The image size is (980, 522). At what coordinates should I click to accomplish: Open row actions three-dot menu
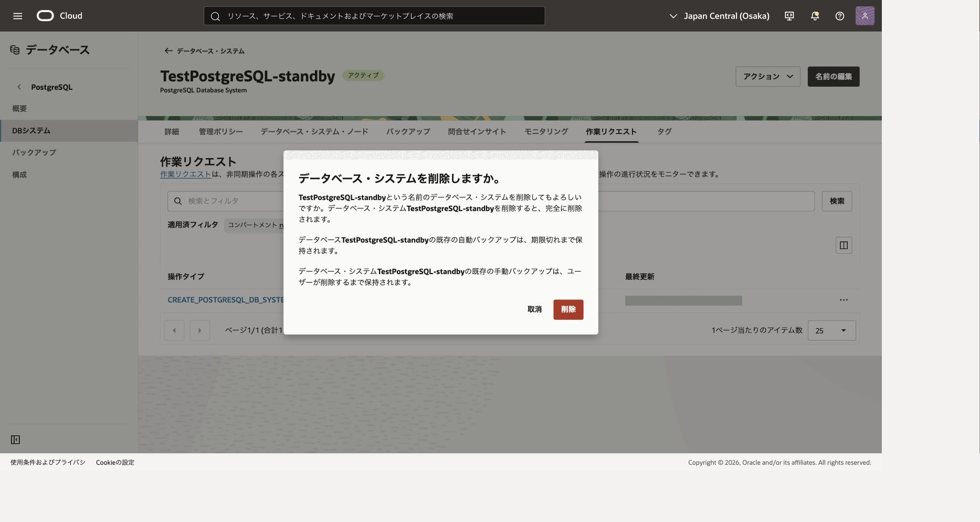point(844,300)
